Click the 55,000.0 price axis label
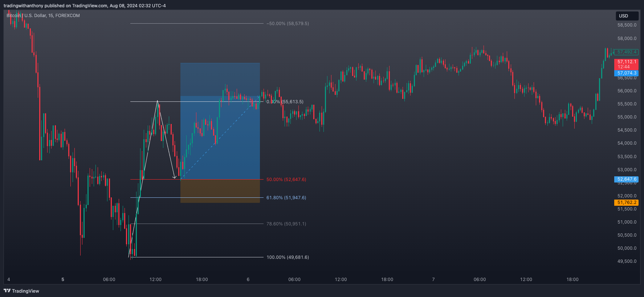This screenshot has width=644, height=297. (x=627, y=117)
